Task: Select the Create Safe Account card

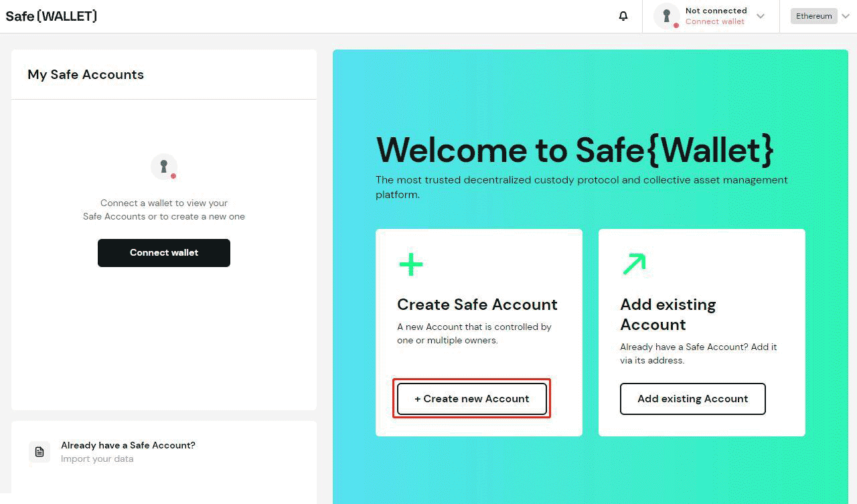Action: [478, 305]
